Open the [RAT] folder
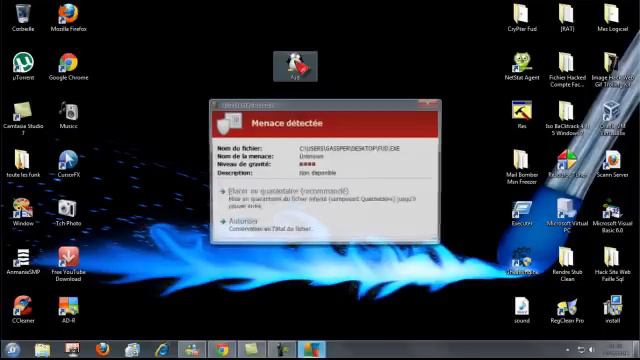 [567, 18]
